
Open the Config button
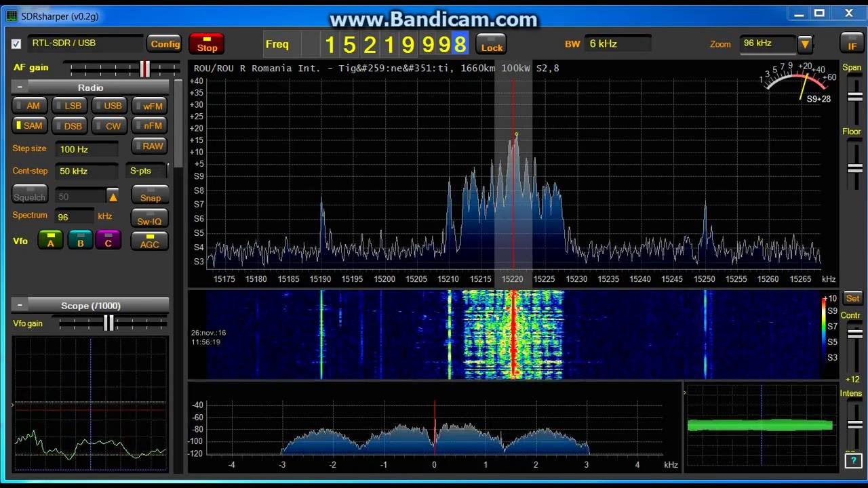coord(165,44)
